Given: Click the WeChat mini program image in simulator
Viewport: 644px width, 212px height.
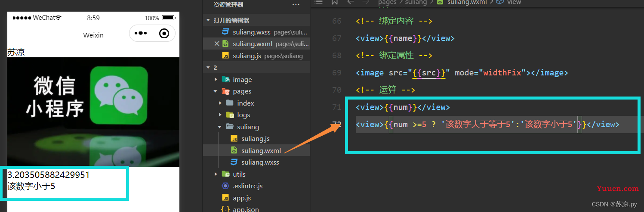Looking at the screenshot, I should tap(93, 112).
